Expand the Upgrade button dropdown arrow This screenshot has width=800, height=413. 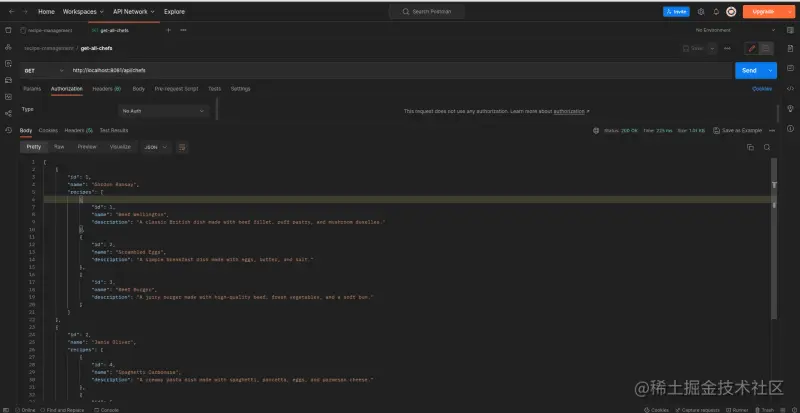790,12
